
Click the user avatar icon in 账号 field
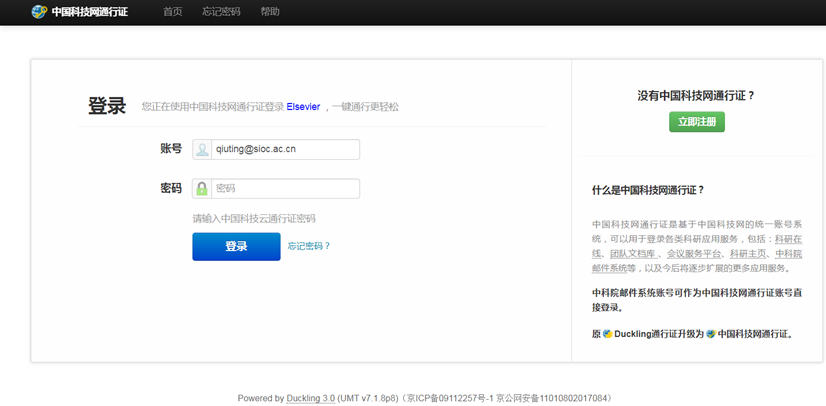tap(202, 149)
